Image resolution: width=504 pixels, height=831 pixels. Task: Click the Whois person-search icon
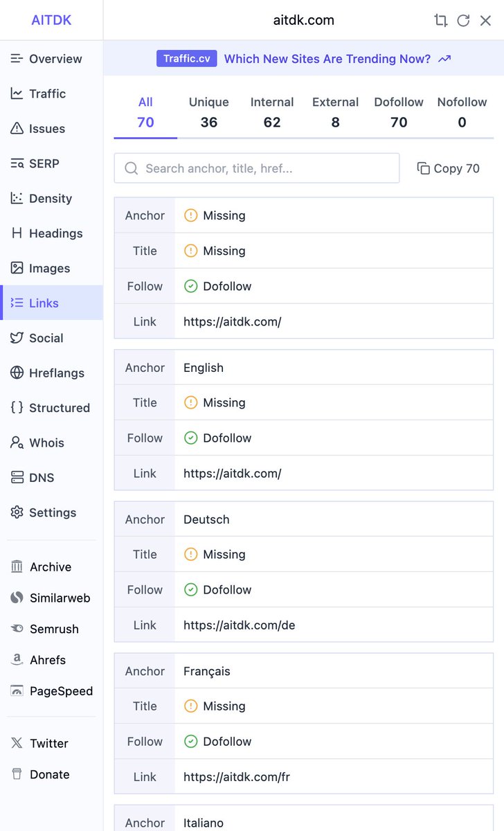pos(17,443)
